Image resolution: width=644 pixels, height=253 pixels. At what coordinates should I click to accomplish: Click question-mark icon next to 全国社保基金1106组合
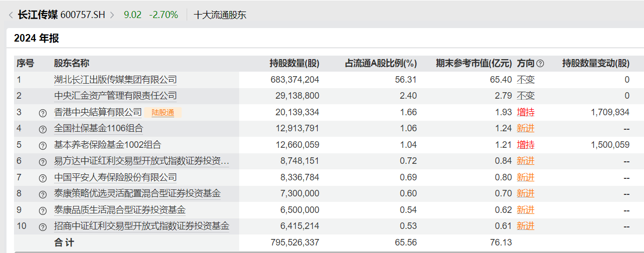coord(43,129)
